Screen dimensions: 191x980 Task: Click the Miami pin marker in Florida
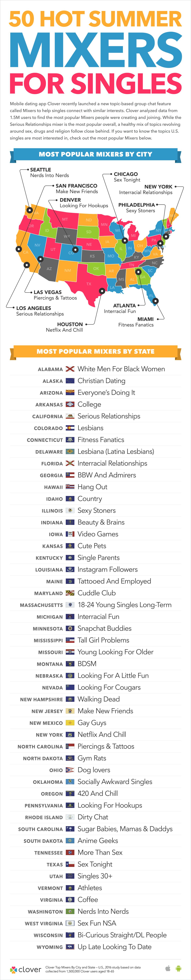click(x=155, y=301)
